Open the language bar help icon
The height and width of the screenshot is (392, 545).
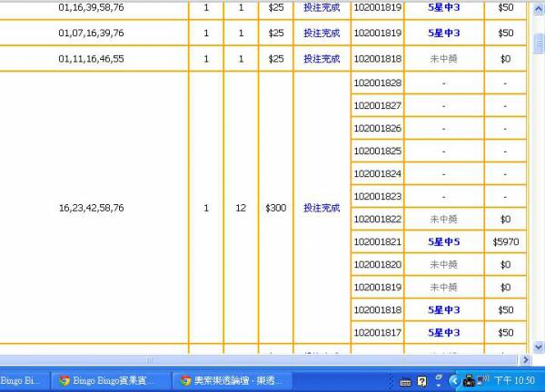click(x=421, y=381)
